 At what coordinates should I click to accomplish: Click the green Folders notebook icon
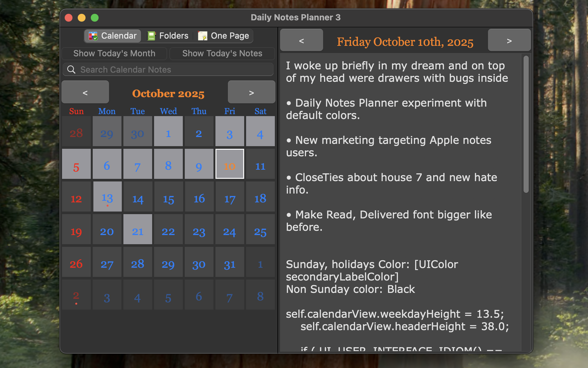[x=151, y=36]
